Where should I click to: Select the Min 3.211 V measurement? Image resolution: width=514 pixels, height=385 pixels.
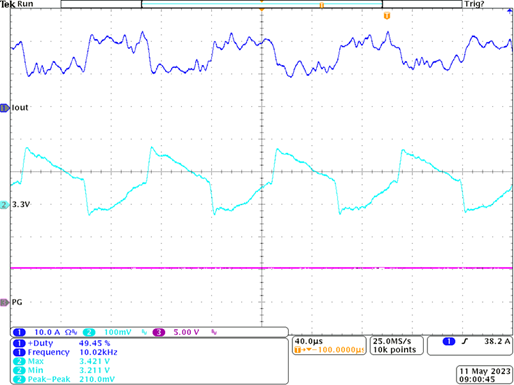coord(62,370)
